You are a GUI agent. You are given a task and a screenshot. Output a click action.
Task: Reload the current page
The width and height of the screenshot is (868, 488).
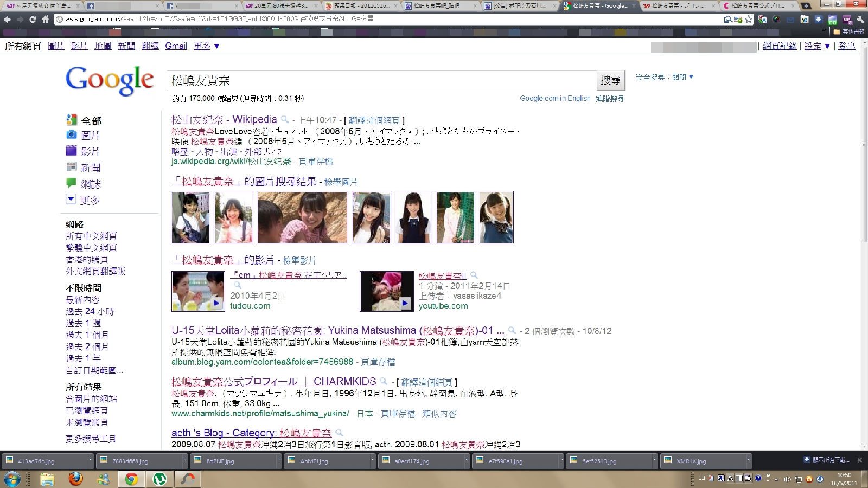click(x=33, y=19)
